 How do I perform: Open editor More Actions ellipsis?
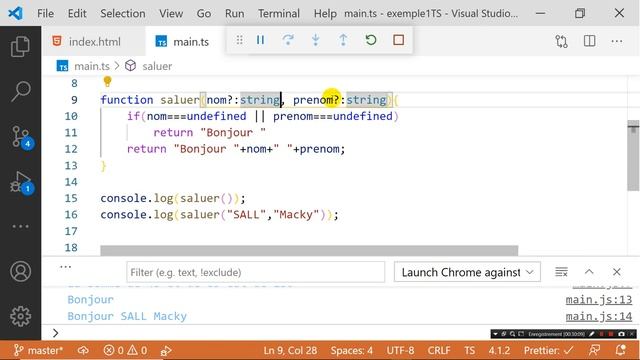pos(617,41)
